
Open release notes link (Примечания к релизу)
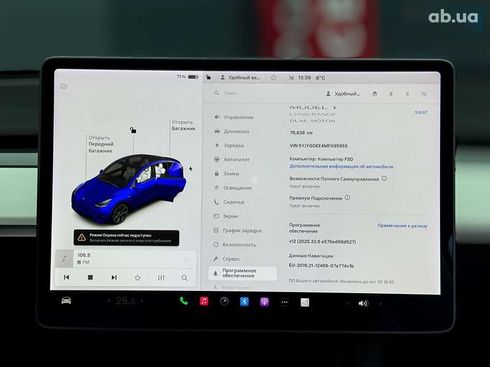point(402,226)
